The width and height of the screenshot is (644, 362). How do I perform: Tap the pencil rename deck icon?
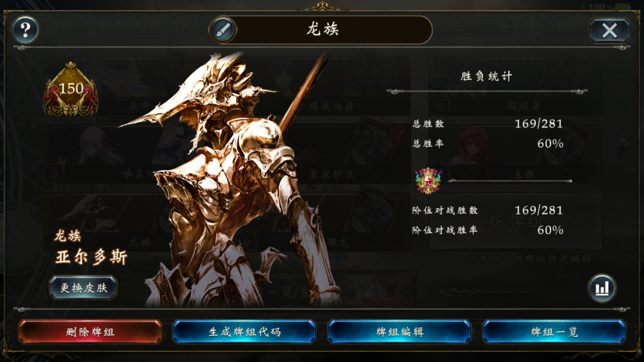[x=223, y=30]
